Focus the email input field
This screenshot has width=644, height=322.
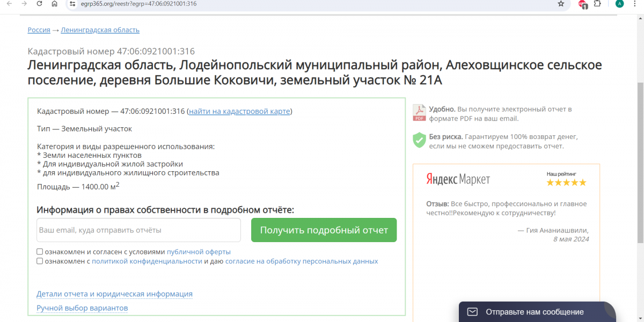tap(138, 230)
